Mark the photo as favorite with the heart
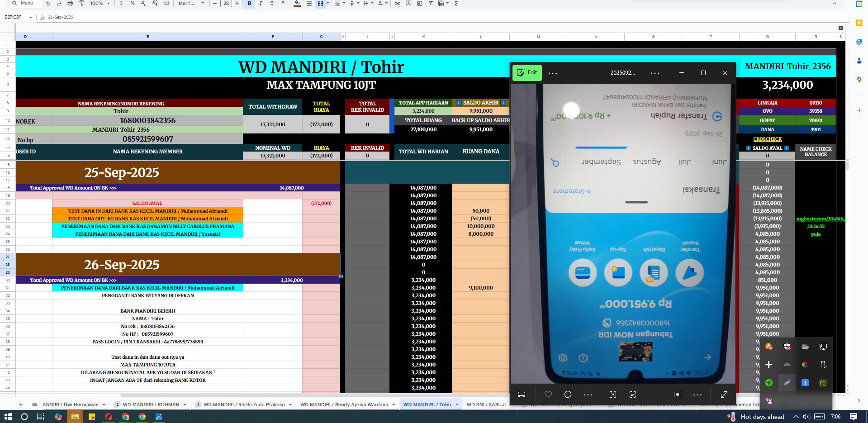This screenshot has width=868, height=423. click(548, 394)
